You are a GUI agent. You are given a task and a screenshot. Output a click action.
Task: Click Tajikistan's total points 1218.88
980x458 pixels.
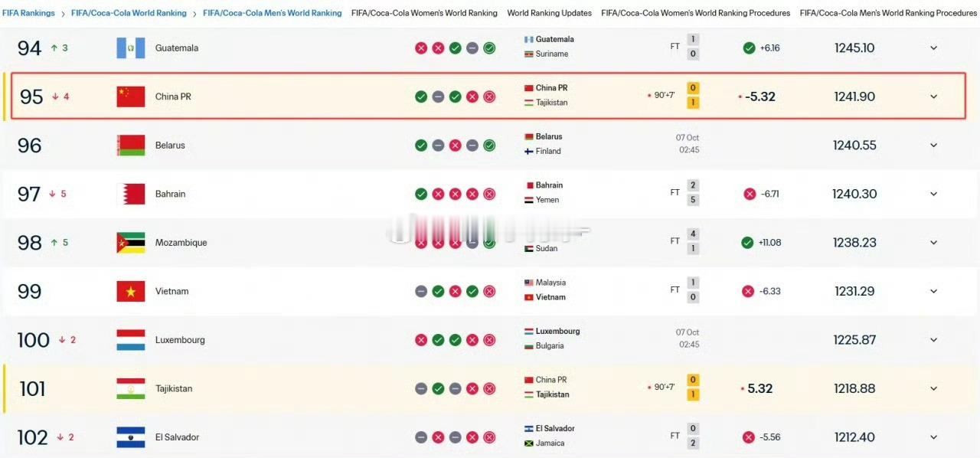(854, 388)
